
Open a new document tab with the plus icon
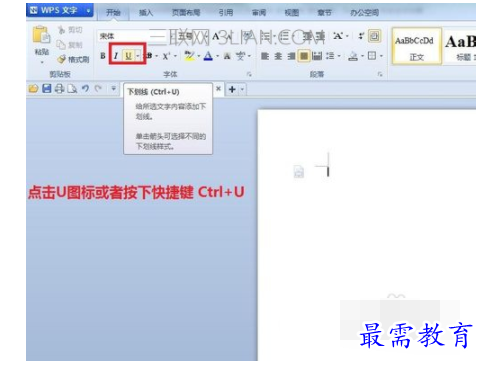[232, 89]
